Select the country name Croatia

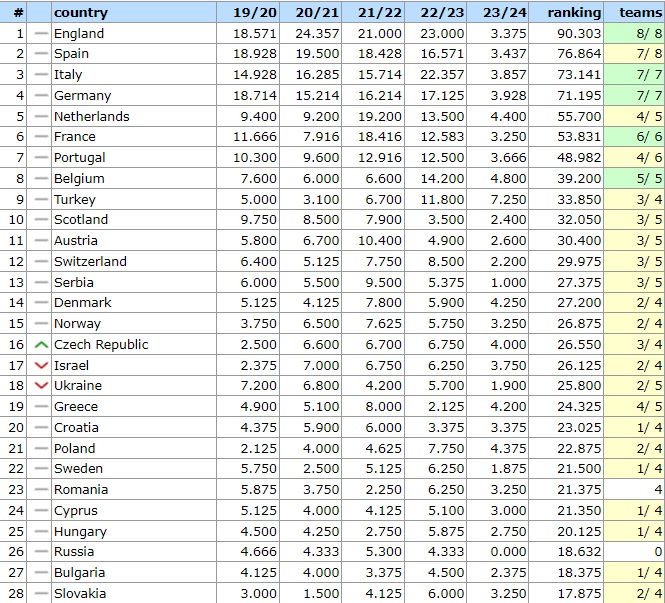76,427
